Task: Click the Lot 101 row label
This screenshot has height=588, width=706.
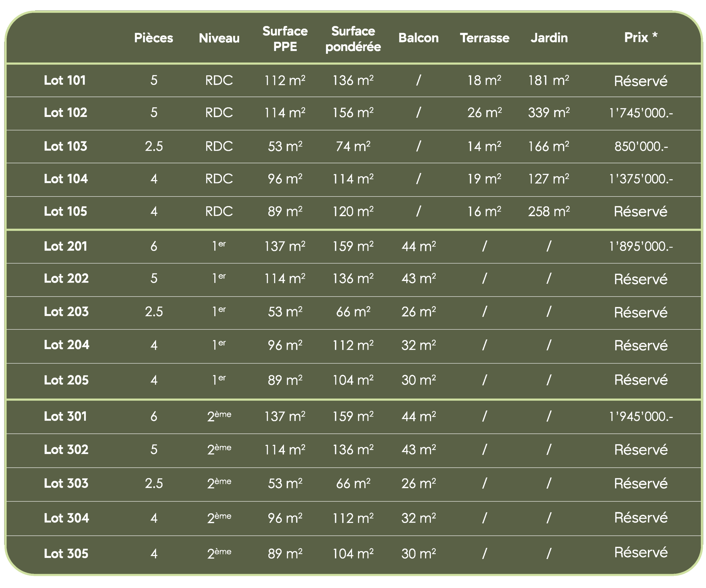Action: [65, 80]
